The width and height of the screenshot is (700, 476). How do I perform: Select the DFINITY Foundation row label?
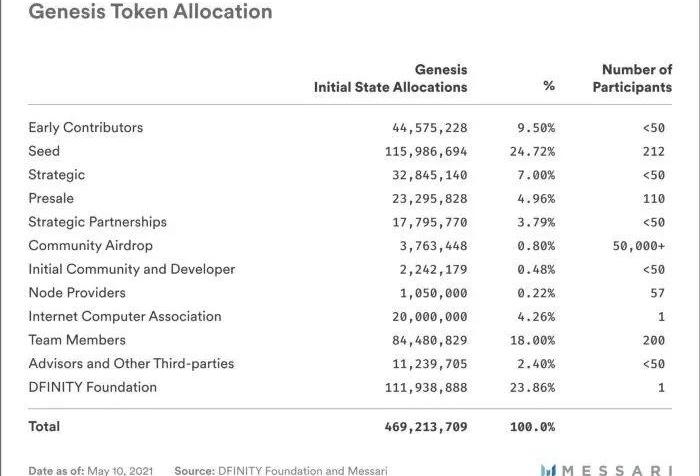(93, 387)
